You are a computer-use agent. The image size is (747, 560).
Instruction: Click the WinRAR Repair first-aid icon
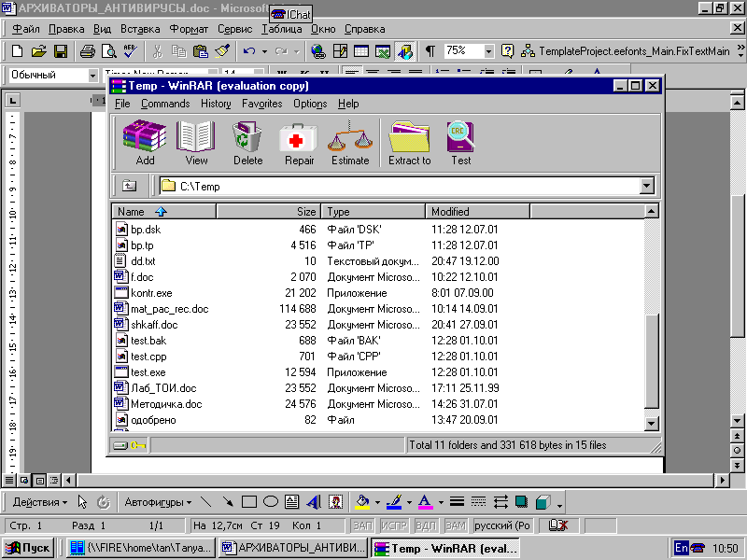(x=298, y=138)
